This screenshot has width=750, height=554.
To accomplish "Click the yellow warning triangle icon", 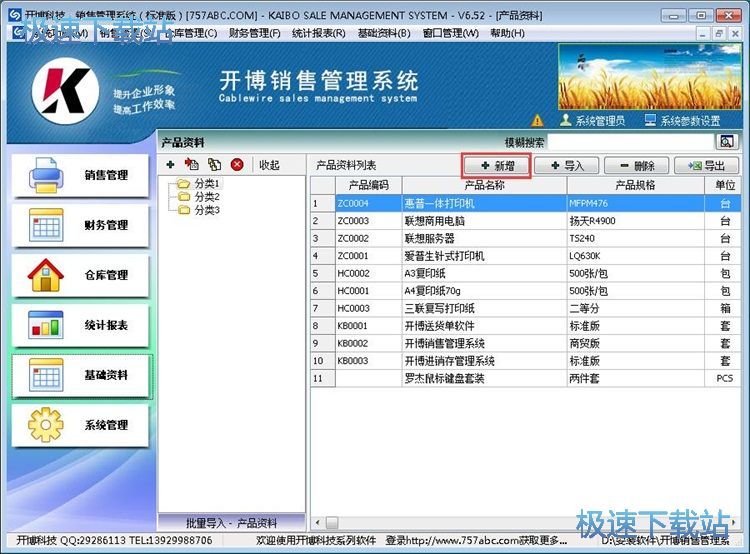I will (x=537, y=121).
